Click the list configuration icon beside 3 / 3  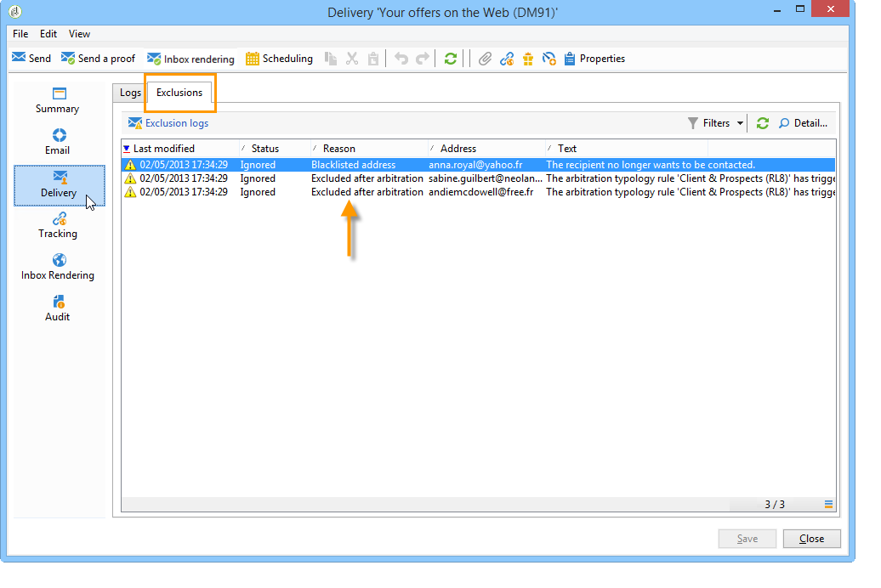[x=828, y=505]
